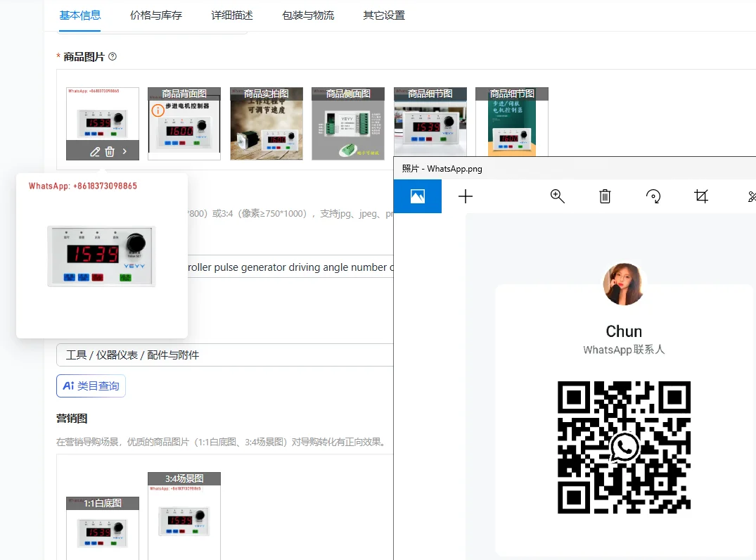Image resolution: width=756 pixels, height=560 pixels.
Task: Click the 照片 - WhatsApp.png window title
Action: click(442, 169)
